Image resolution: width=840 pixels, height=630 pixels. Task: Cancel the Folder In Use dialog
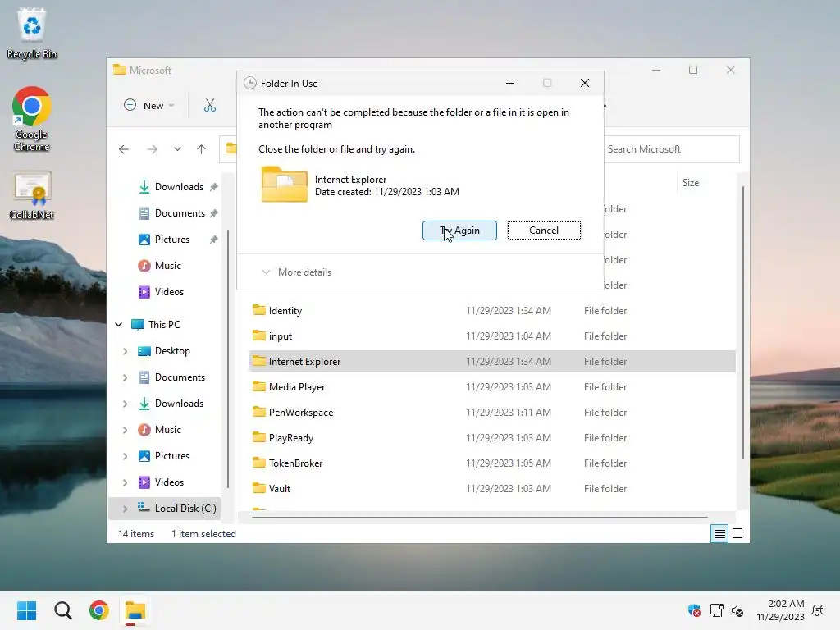pos(544,231)
